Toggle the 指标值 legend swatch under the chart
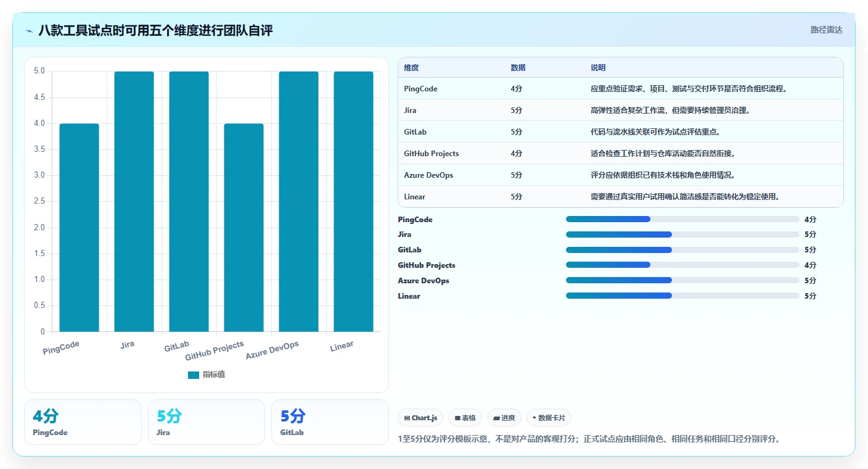Image resolution: width=868 pixels, height=469 pixels. pos(194,375)
